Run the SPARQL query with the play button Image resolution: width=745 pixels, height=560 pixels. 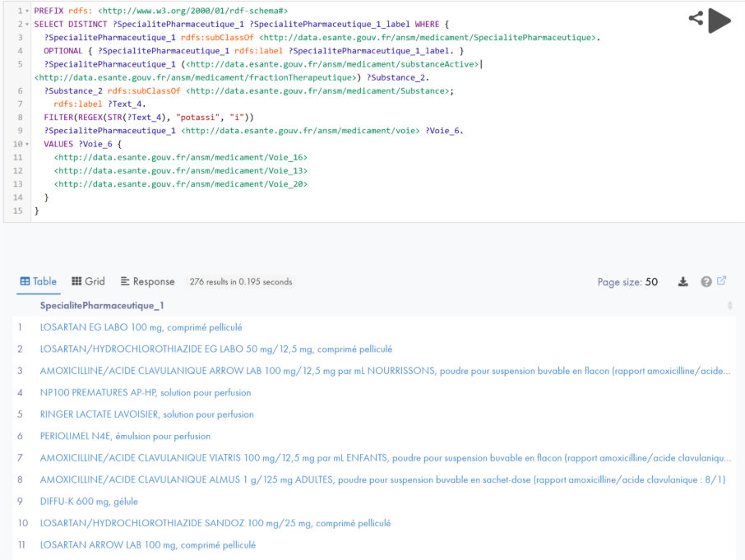tap(719, 21)
